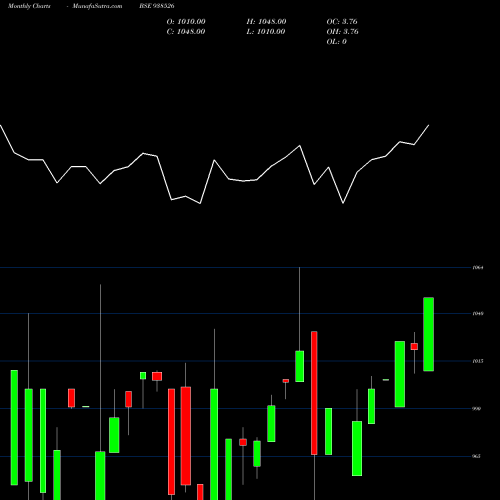
Task: Click the 1064 price axis label
Action: 478,267
